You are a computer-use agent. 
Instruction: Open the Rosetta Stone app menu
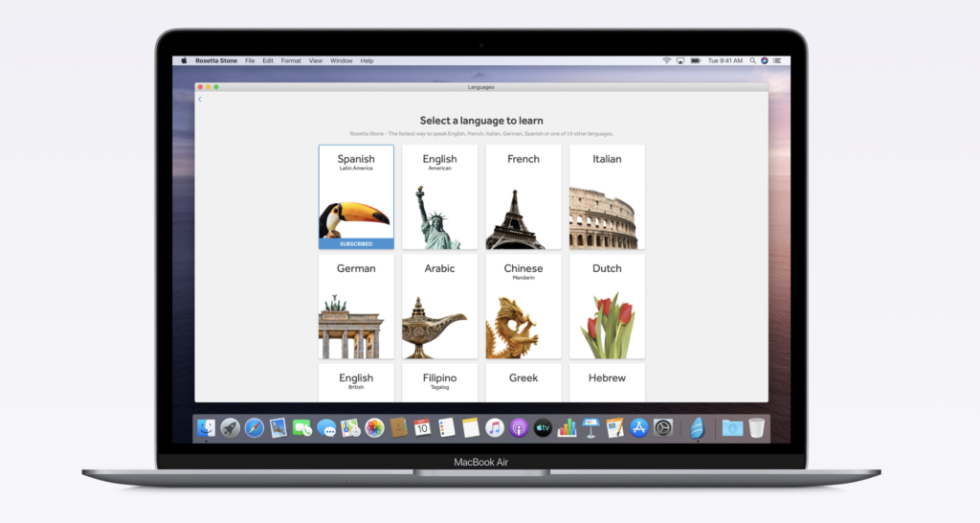[216, 60]
